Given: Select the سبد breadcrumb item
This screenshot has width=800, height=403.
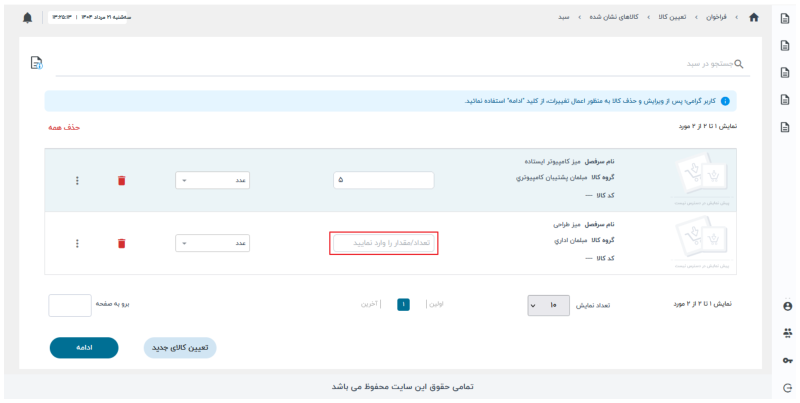Looking at the screenshot, I should point(563,17).
